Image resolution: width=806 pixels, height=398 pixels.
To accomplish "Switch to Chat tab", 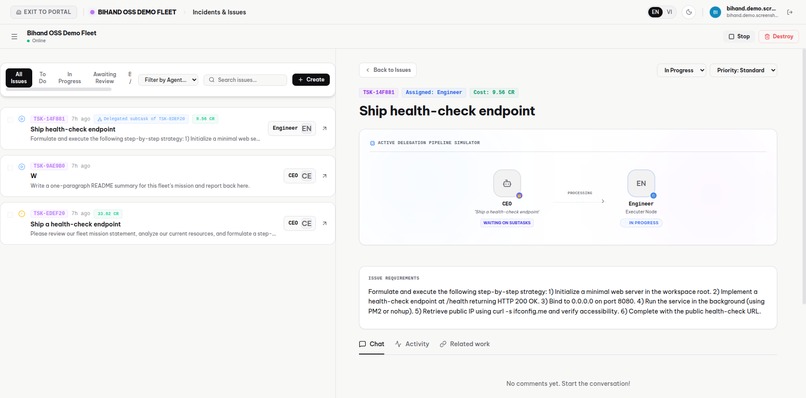I will (372, 344).
